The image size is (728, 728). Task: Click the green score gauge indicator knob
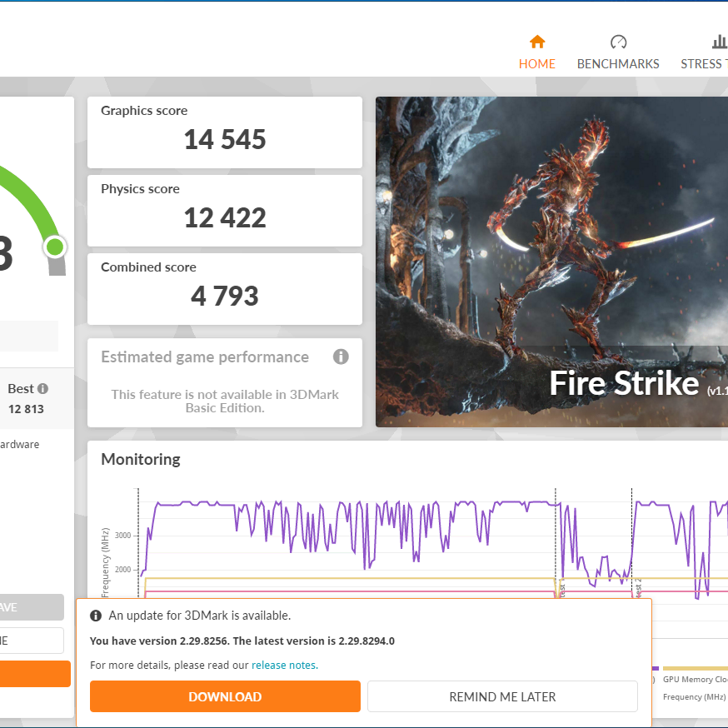pyautogui.click(x=55, y=247)
